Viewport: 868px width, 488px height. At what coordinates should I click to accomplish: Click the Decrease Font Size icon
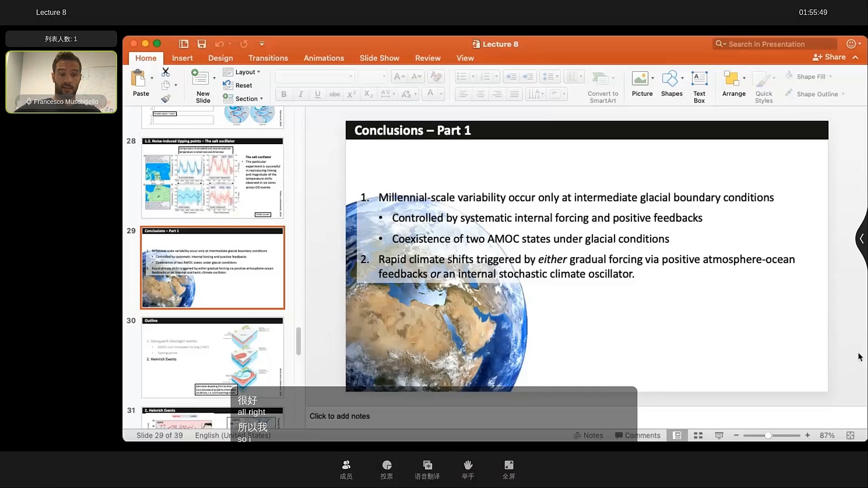tap(416, 76)
